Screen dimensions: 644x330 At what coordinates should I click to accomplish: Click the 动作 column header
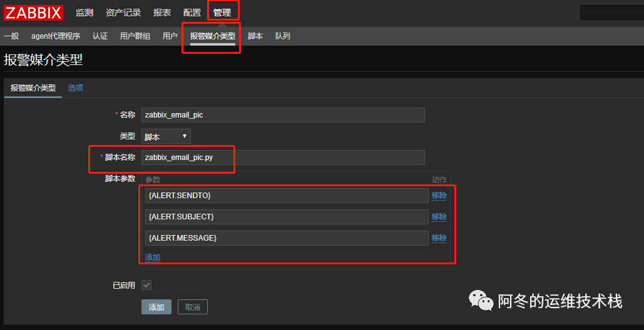[439, 179]
